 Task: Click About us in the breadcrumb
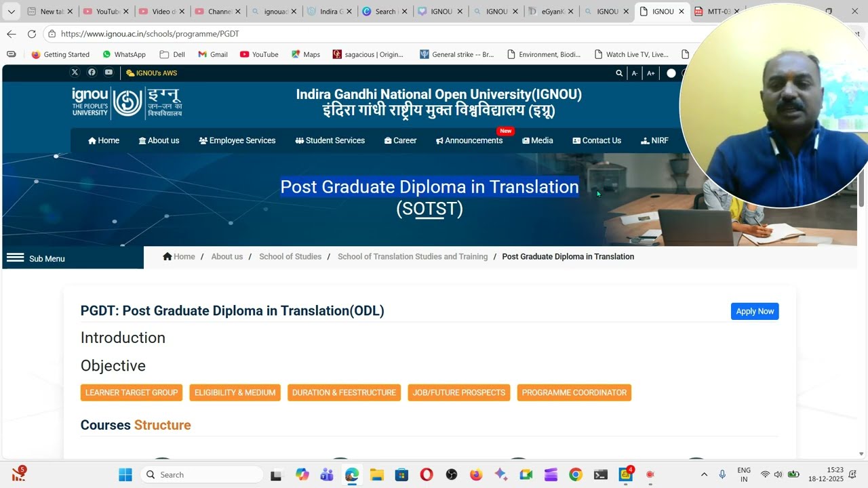pyautogui.click(x=227, y=257)
